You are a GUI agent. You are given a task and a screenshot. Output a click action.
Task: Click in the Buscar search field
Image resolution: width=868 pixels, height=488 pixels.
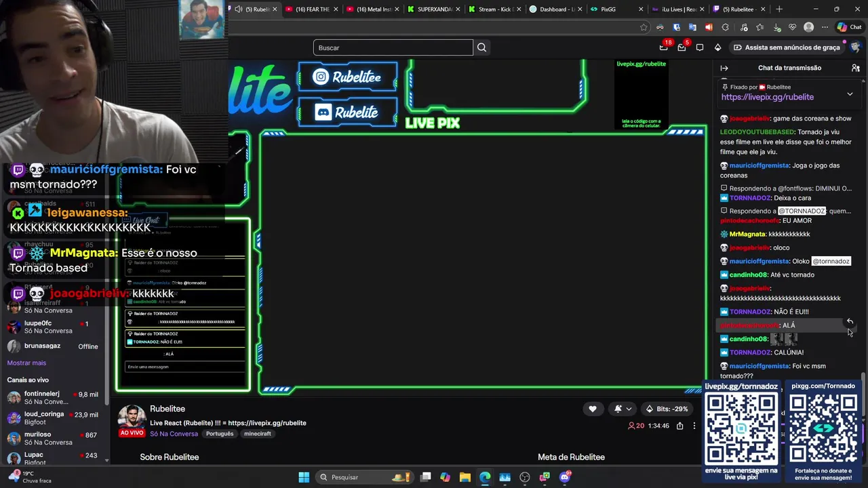pos(393,47)
